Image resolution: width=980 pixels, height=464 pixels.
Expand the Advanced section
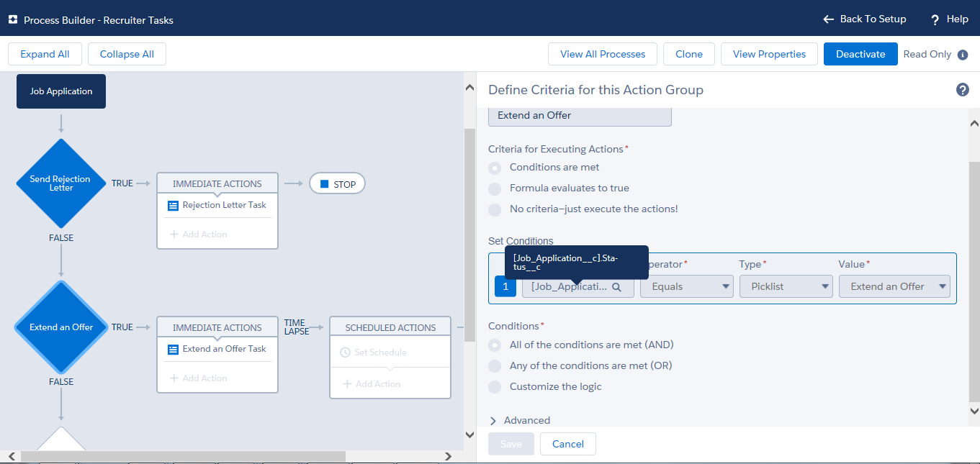click(x=519, y=421)
